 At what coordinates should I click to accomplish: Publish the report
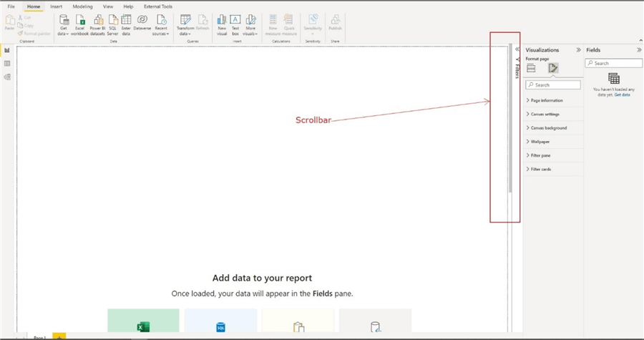[335, 23]
